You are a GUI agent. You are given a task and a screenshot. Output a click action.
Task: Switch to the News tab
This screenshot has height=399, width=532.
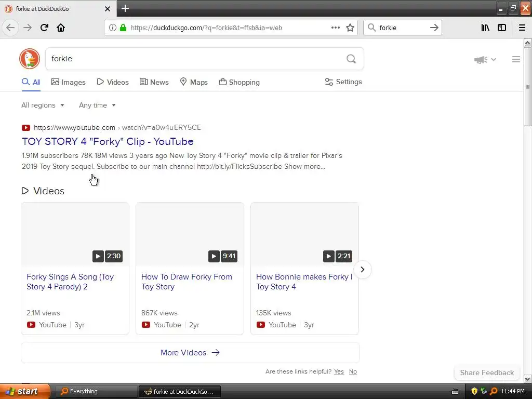pyautogui.click(x=154, y=82)
